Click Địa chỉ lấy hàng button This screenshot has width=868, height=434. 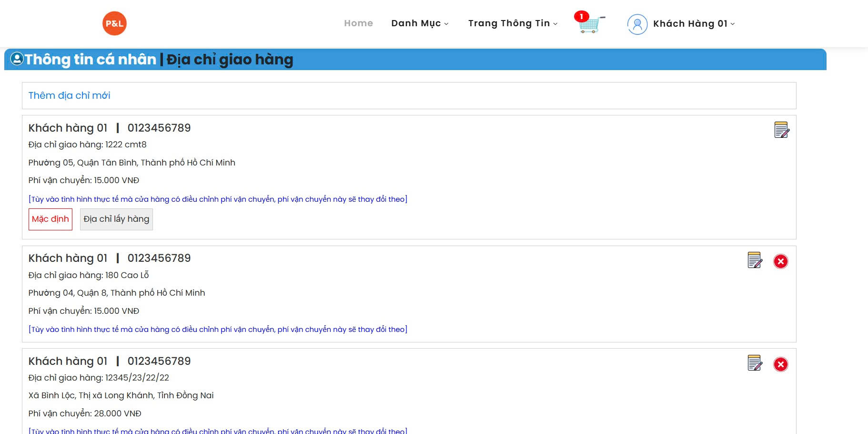[x=116, y=219]
